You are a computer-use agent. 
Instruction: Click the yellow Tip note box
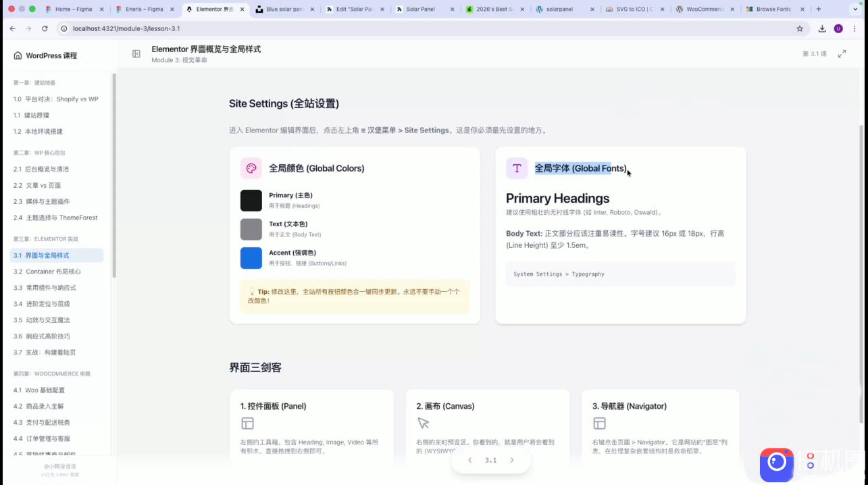[355, 297]
